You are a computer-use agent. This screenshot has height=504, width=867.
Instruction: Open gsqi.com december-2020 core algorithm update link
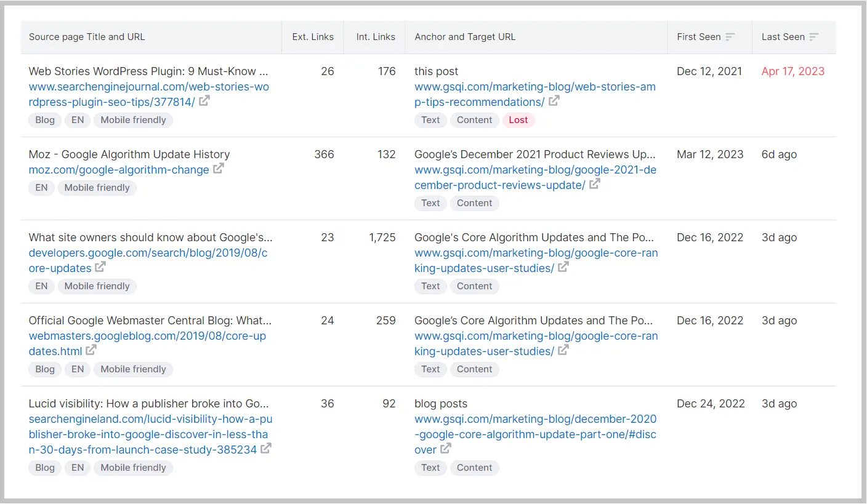pos(536,434)
